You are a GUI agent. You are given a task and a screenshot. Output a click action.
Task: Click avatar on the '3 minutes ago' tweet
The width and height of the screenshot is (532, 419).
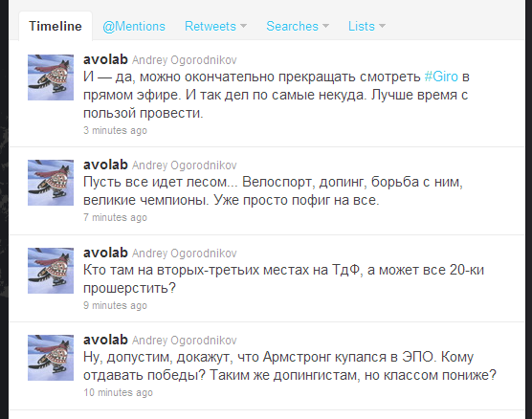pos(51,77)
